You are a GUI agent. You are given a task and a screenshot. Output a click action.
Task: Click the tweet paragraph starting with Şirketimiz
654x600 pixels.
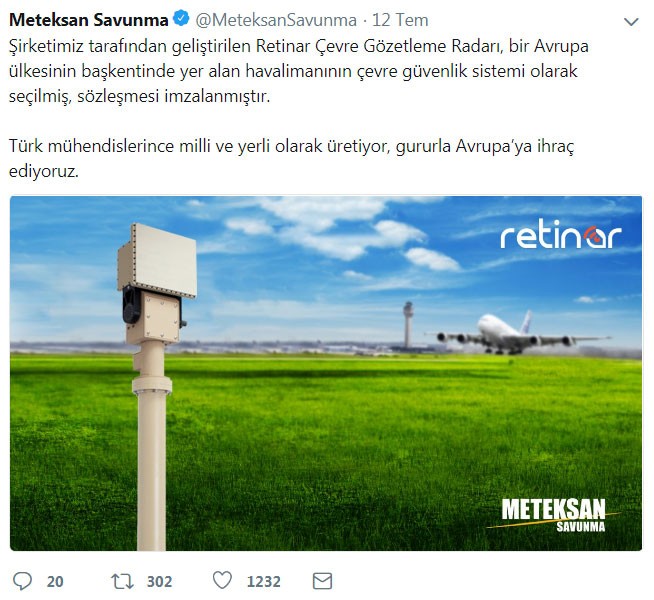[299, 71]
